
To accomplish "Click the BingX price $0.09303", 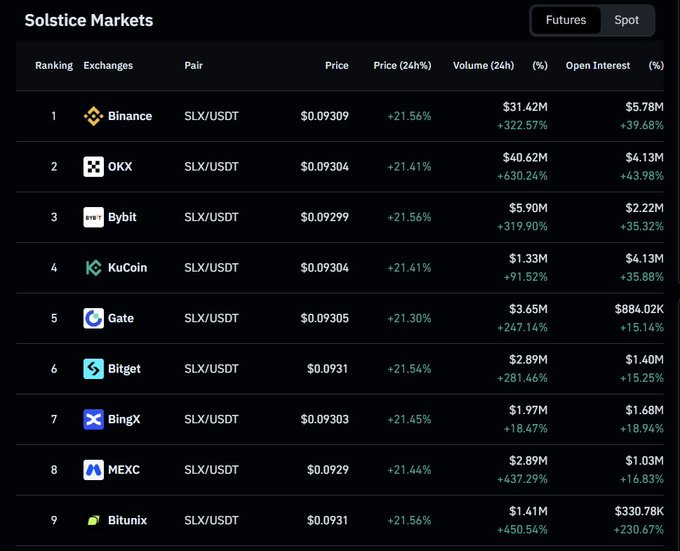I will (x=324, y=419).
